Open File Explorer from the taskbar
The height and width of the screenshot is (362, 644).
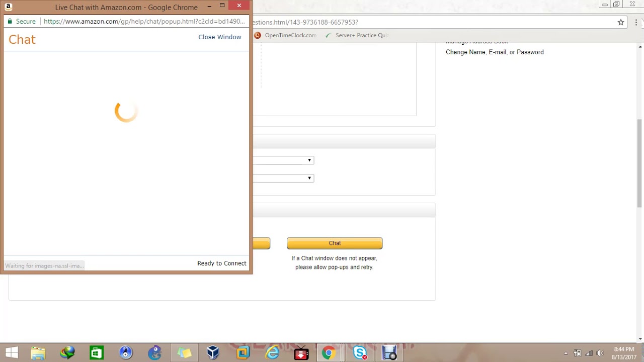coord(38,353)
